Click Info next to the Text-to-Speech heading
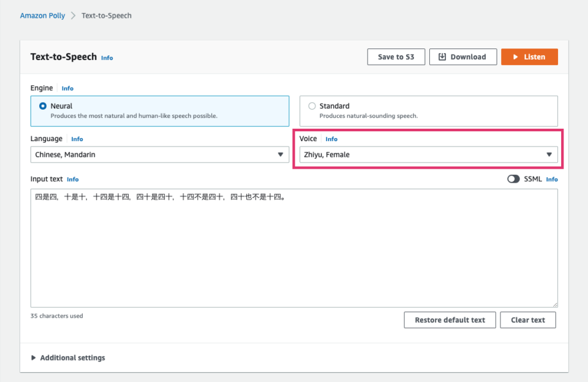Screen dimensions: 588x382 107,58
